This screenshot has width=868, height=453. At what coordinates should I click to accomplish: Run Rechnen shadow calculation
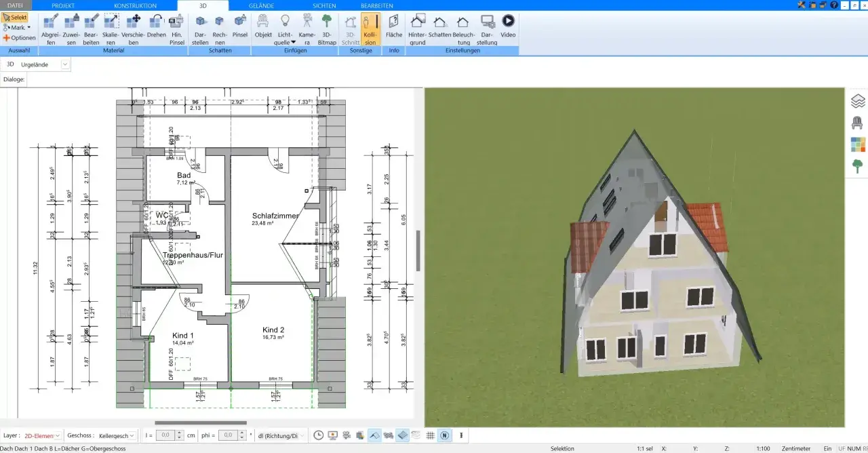[220, 28]
